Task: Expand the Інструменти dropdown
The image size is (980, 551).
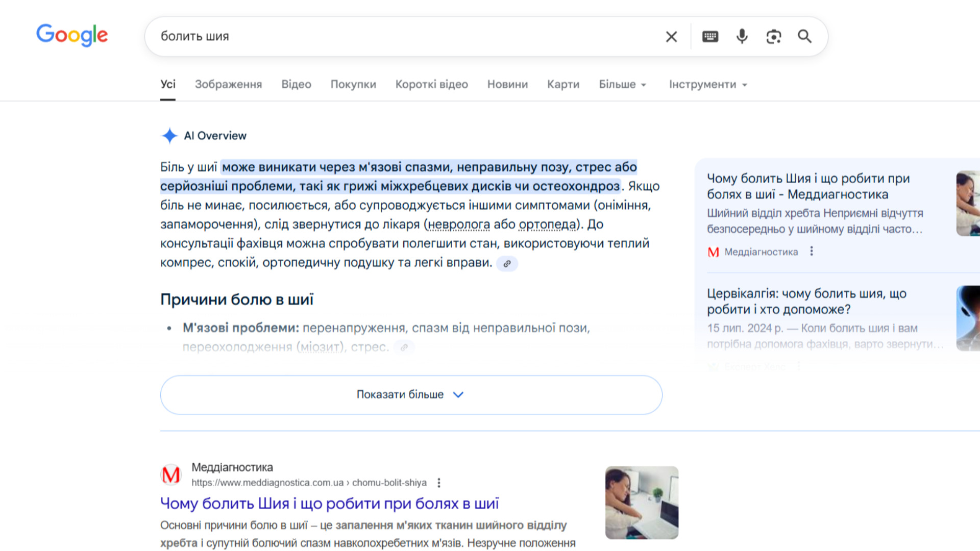Action: click(x=708, y=84)
